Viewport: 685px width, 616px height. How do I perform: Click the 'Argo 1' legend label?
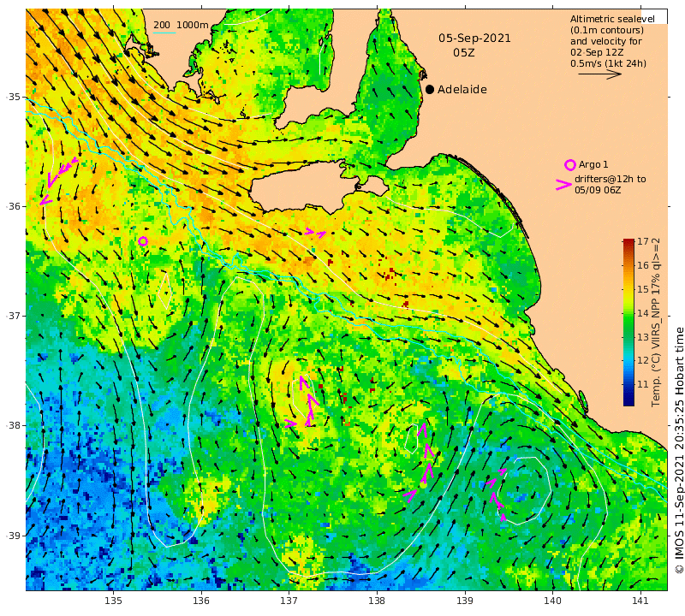[x=593, y=164]
